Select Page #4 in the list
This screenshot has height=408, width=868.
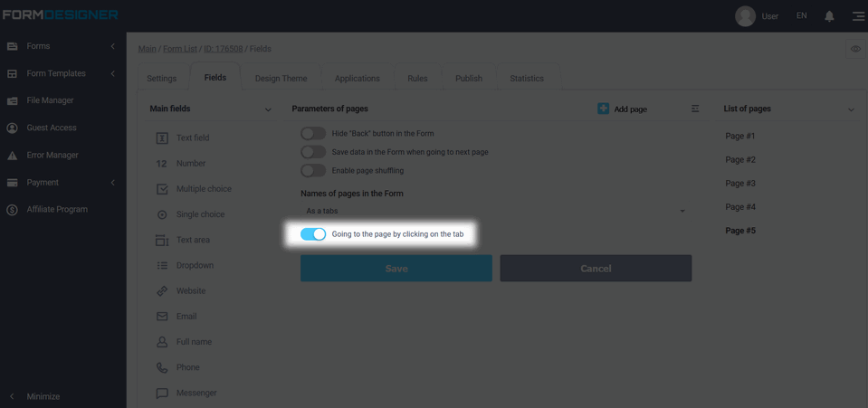[x=740, y=207]
